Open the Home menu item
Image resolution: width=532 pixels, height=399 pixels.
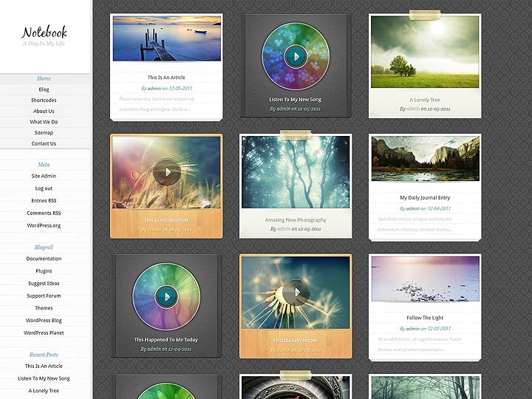44,78
